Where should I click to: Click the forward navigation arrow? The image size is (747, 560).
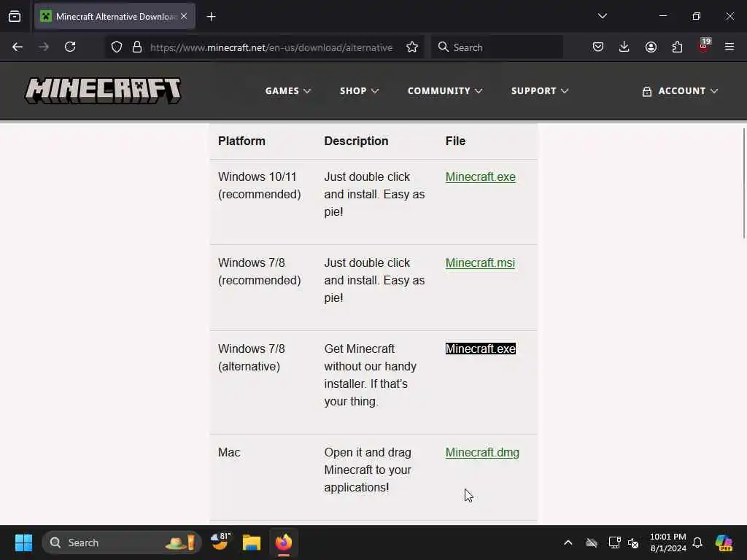coord(44,47)
